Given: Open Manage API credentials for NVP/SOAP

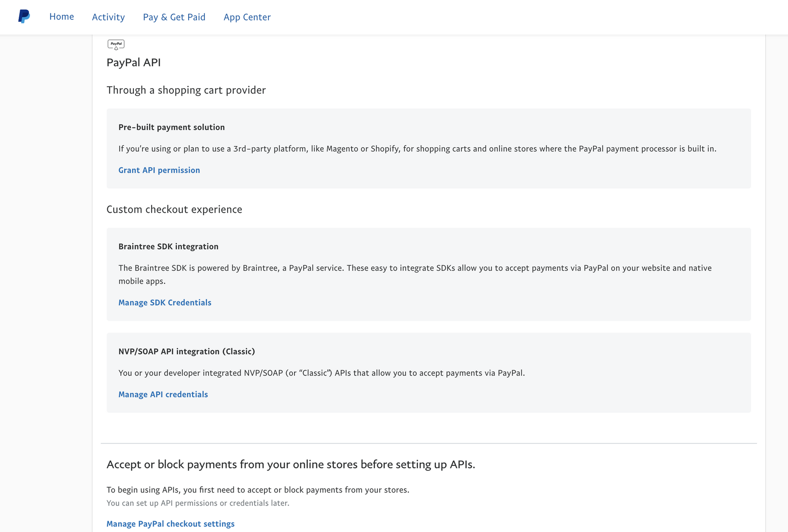Looking at the screenshot, I should coord(163,394).
